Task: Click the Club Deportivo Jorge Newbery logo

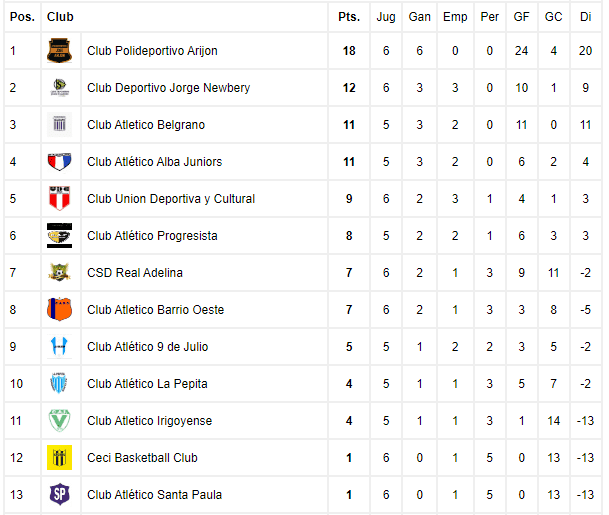Action: 59,87
